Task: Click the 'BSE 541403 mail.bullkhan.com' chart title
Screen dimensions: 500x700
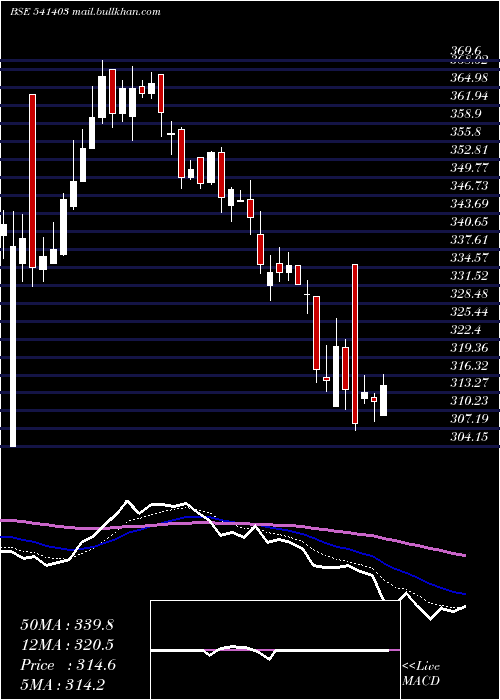Action: pyautogui.click(x=85, y=12)
